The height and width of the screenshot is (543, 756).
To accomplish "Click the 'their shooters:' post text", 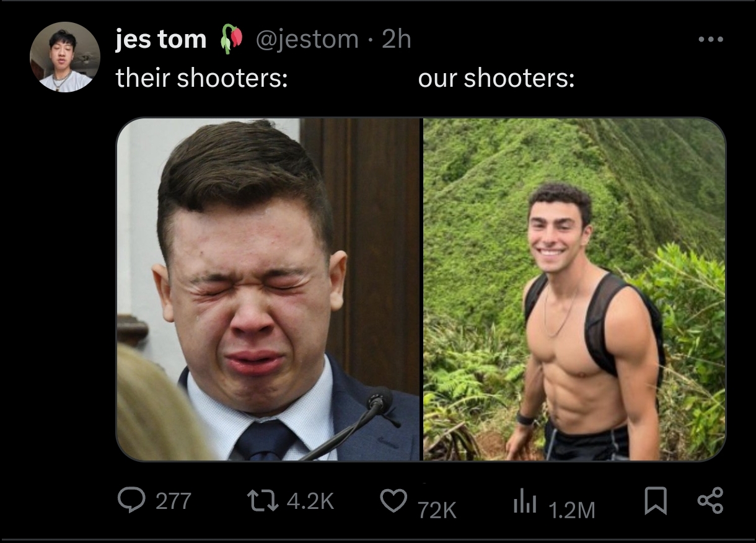I will pos(202,79).
